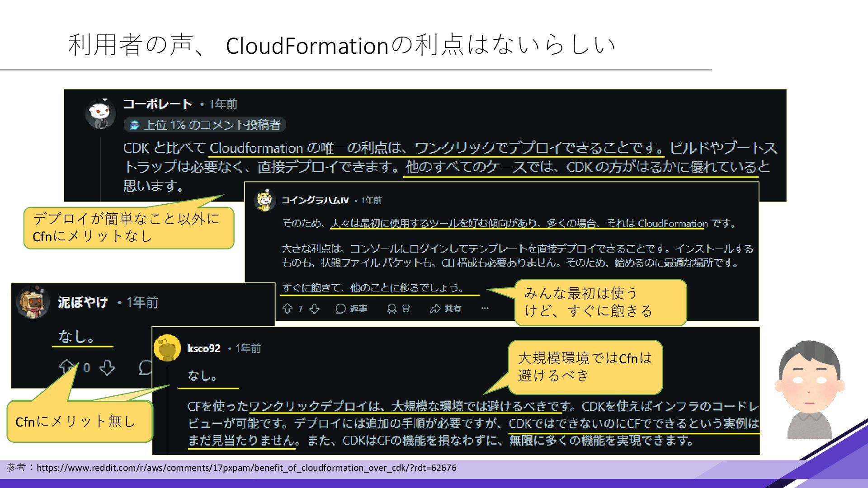Click the 泥ぼやけ user avatar
The width and height of the screenshot is (868, 488).
pos(33,302)
